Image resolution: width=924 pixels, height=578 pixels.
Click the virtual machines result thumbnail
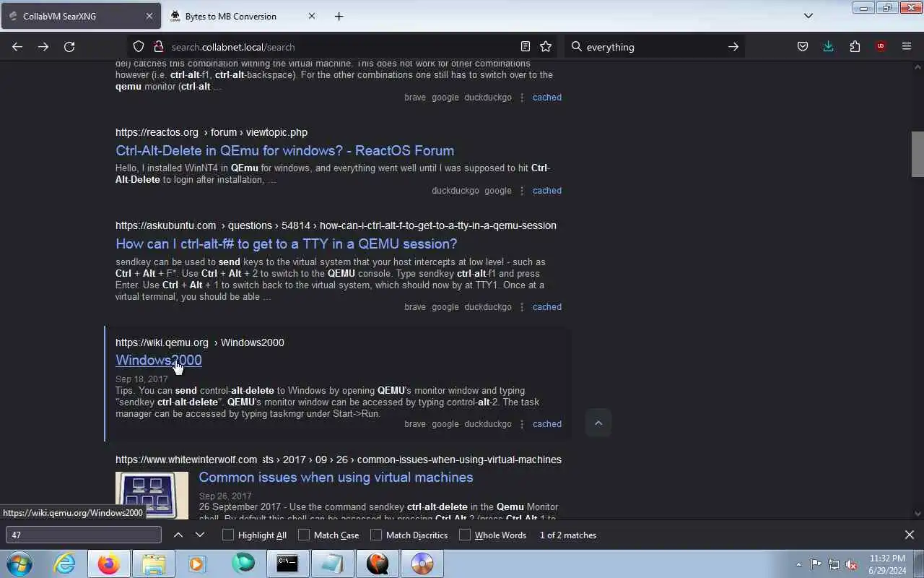152,495
